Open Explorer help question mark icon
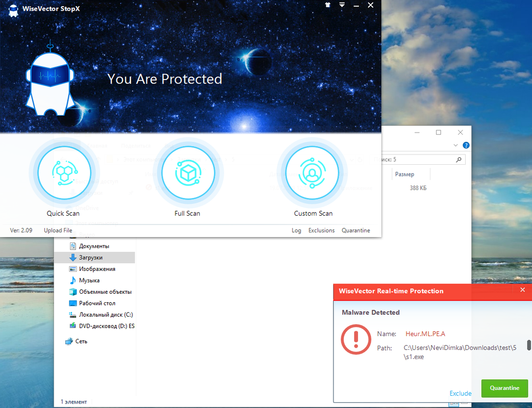The image size is (532, 408). click(x=466, y=145)
